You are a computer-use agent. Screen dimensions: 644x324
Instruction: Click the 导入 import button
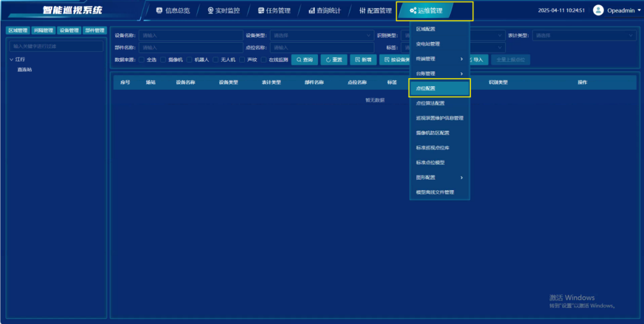(479, 60)
